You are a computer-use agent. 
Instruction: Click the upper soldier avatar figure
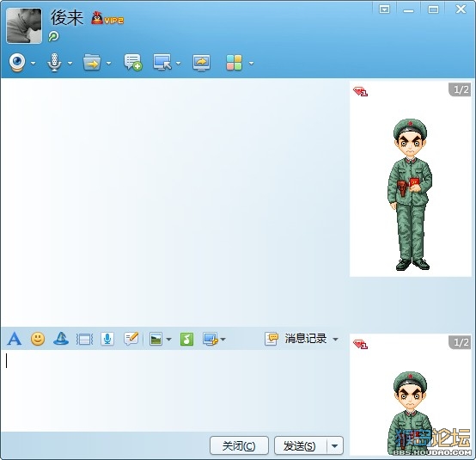pos(410,194)
